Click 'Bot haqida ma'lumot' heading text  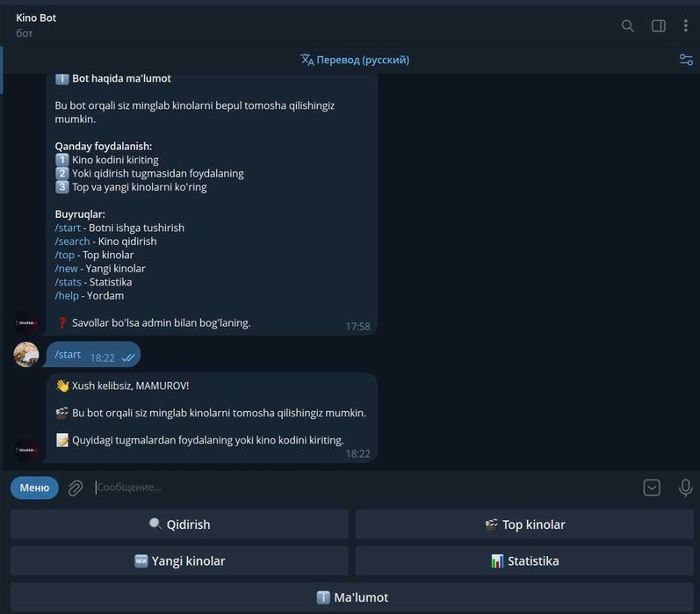[x=121, y=78]
